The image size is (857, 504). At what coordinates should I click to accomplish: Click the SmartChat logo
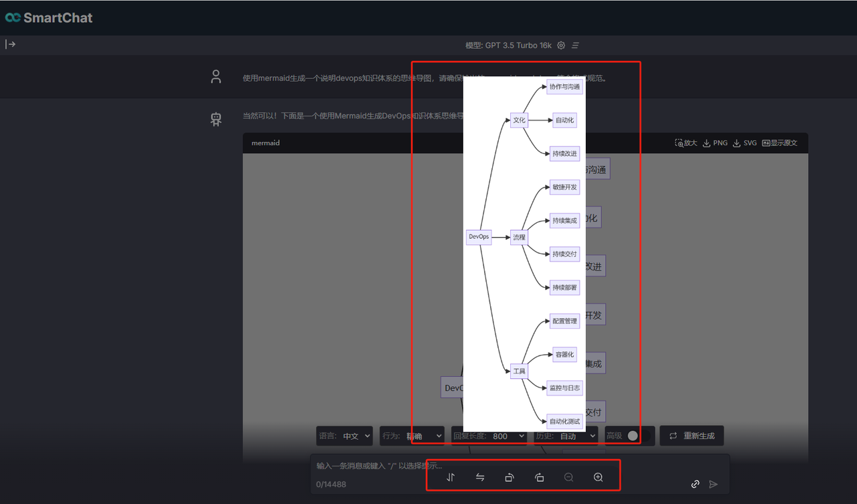point(49,18)
